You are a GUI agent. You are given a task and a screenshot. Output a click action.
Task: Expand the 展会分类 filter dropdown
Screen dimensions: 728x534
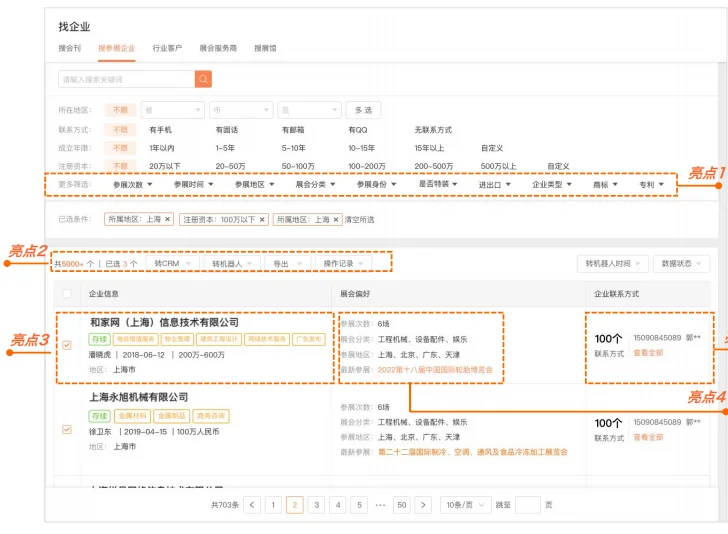tap(315, 184)
